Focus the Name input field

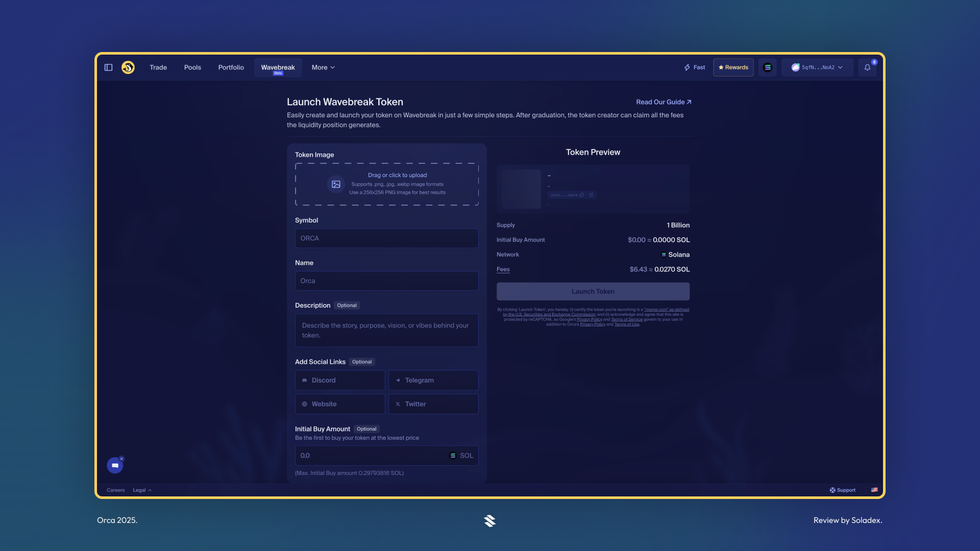tap(387, 281)
